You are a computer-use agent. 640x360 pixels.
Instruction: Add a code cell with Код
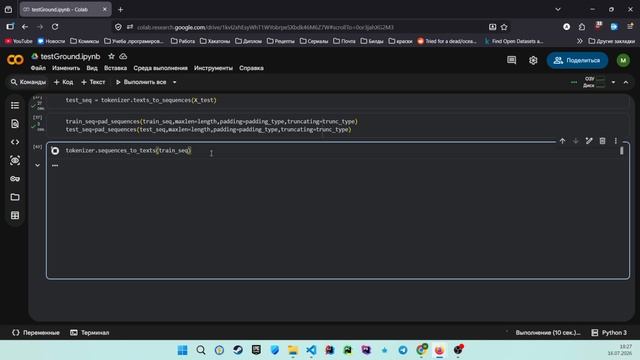coord(64,82)
